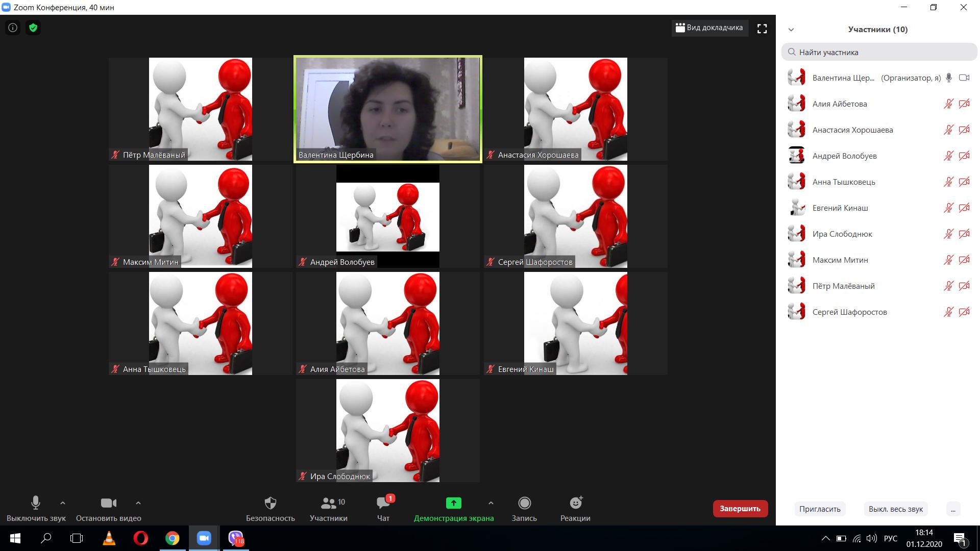Toggle the mute microphone button

point(36,504)
